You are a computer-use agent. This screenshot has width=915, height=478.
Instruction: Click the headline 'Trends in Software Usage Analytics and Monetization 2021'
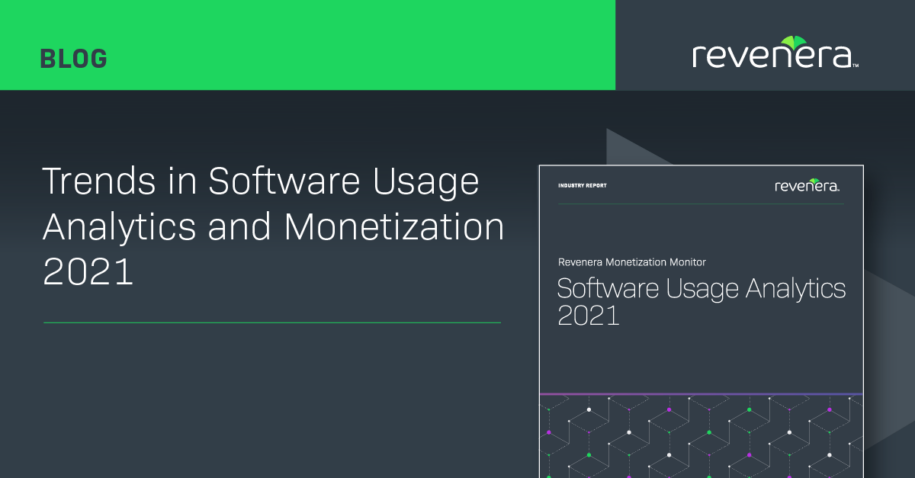pyautogui.click(x=273, y=226)
